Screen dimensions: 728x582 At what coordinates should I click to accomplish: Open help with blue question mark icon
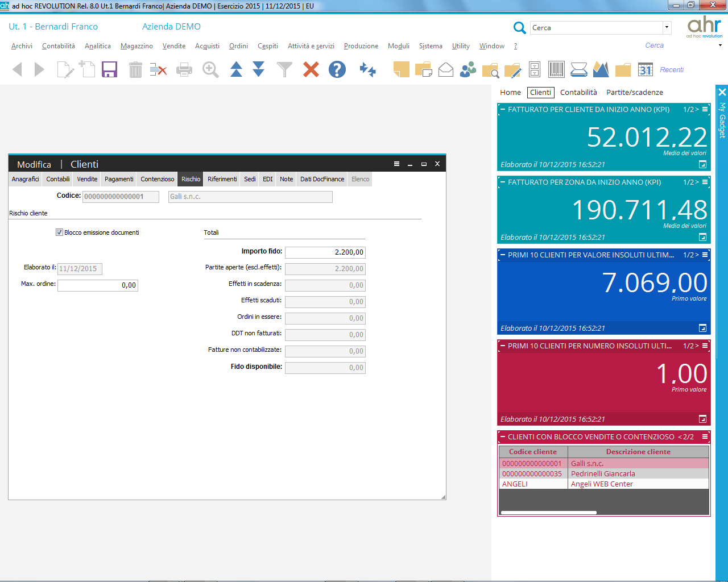pos(337,69)
